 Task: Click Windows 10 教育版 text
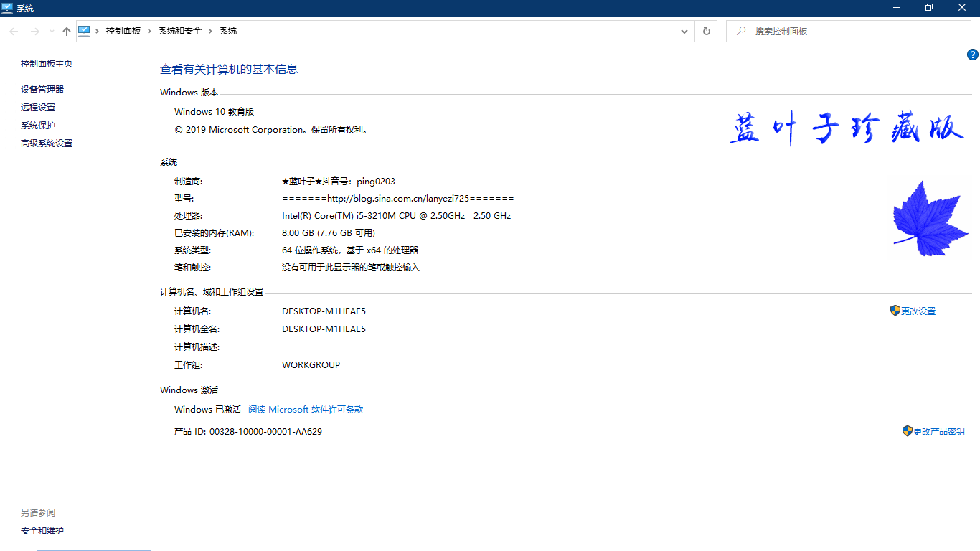(214, 112)
